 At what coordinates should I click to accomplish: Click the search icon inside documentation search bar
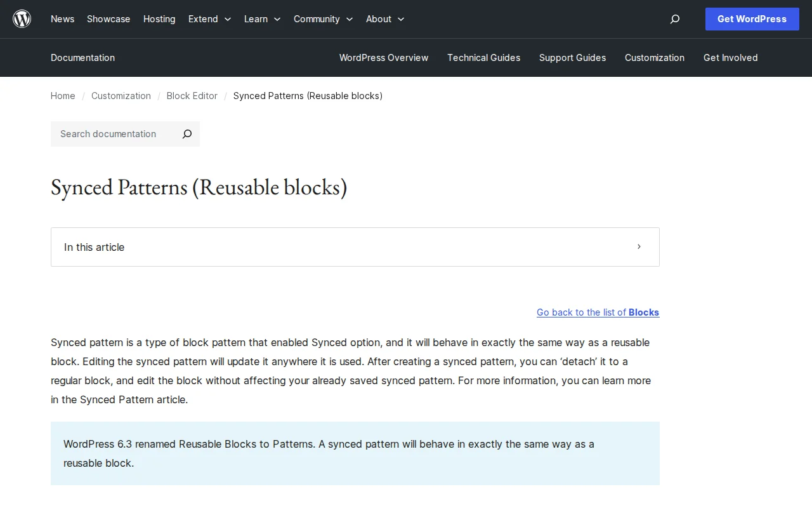(x=187, y=134)
